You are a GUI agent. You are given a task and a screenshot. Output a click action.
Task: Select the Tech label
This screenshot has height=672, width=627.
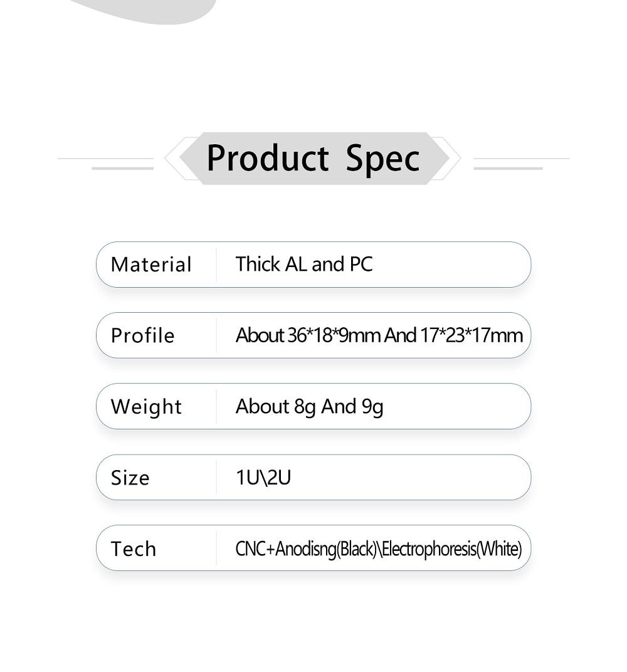(x=133, y=549)
